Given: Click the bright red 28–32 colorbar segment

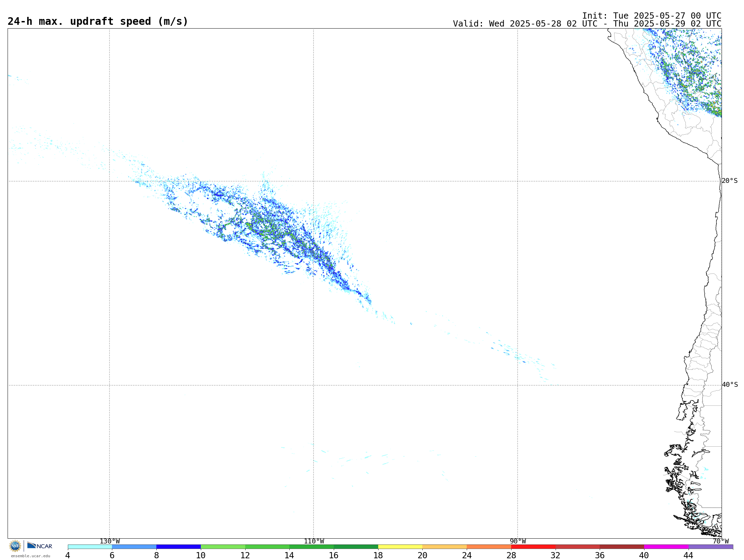Looking at the screenshot, I should (x=533, y=547).
